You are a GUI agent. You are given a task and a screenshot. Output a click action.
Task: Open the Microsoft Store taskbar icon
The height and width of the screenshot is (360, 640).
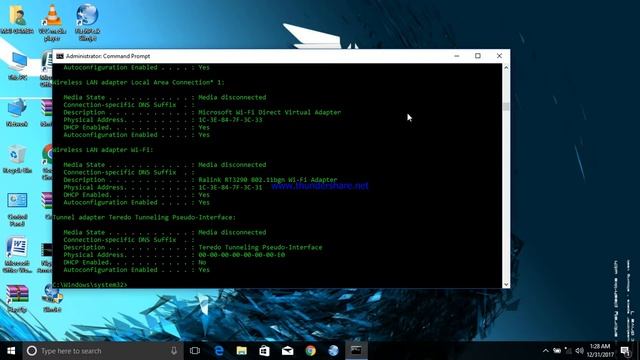[x=264, y=351]
